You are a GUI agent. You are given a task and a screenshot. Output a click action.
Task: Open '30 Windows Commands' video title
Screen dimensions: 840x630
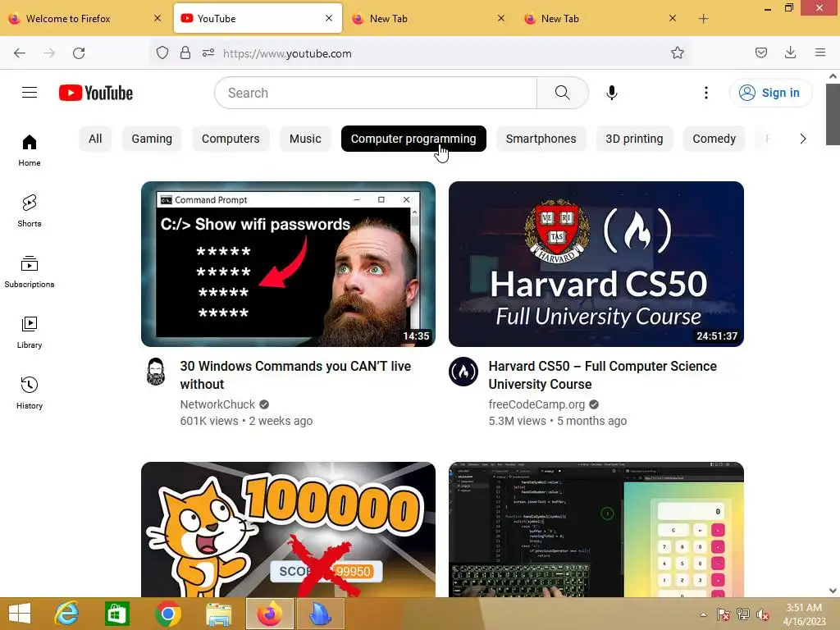pos(295,375)
